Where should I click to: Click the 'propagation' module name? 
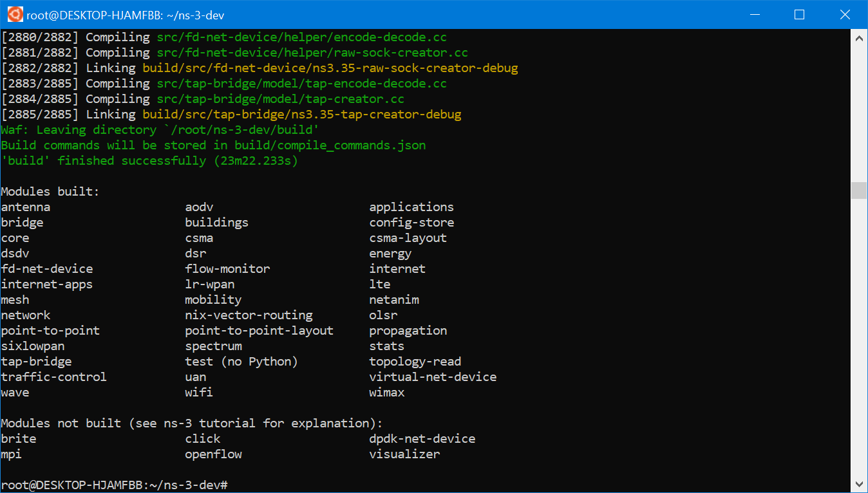(x=408, y=331)
